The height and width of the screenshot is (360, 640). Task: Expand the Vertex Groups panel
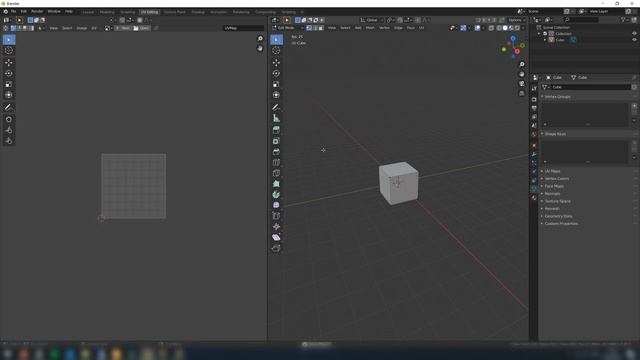tap(557, 97)
